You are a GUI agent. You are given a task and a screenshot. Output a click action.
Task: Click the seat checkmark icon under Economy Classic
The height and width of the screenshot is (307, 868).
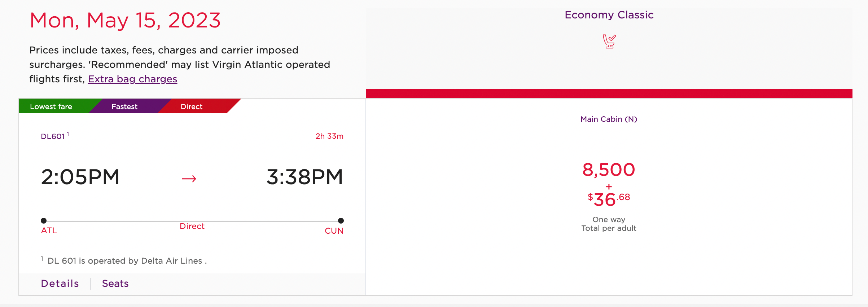click(609, 41)
